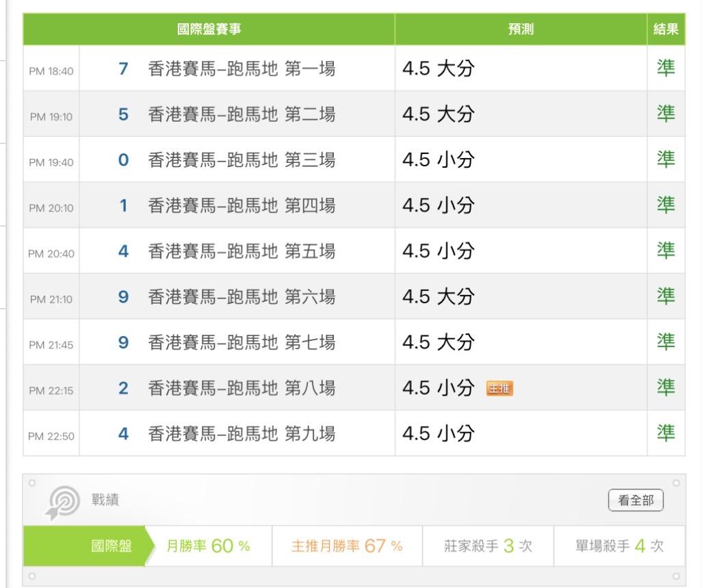
Task: Open 香港賽馬–跑馬地 第五場 event
Action: pos(241,251)
